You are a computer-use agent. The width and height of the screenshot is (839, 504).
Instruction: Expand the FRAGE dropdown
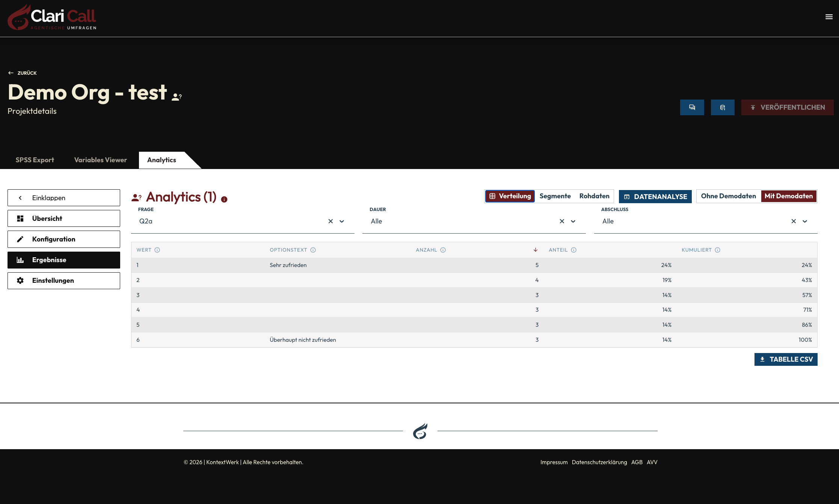coord(342,221)
